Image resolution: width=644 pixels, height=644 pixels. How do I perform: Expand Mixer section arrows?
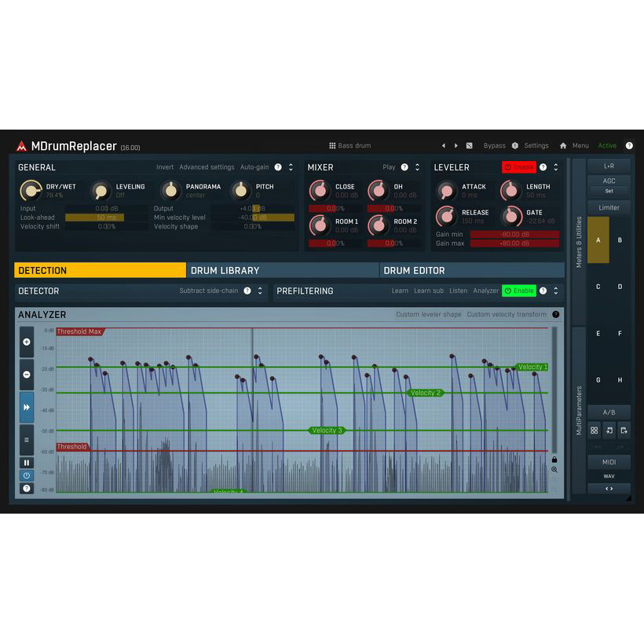(x=417, y=167)
